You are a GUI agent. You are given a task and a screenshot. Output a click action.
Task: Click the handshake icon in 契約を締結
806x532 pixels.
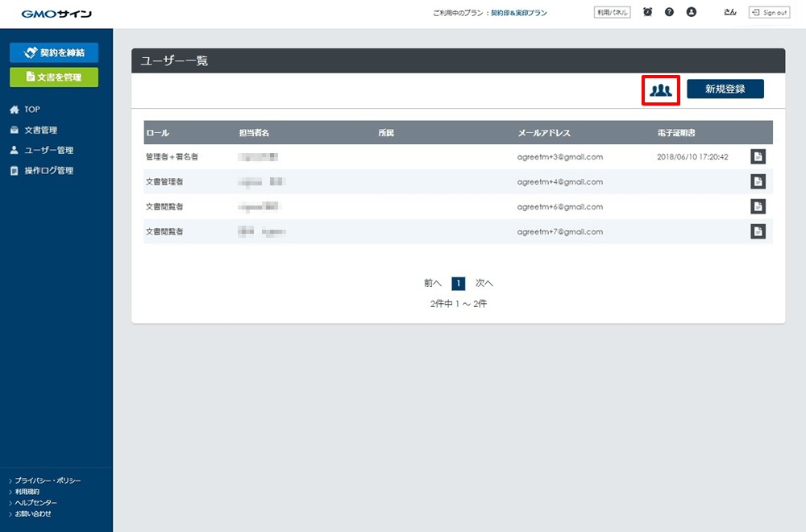pos(31,52)
